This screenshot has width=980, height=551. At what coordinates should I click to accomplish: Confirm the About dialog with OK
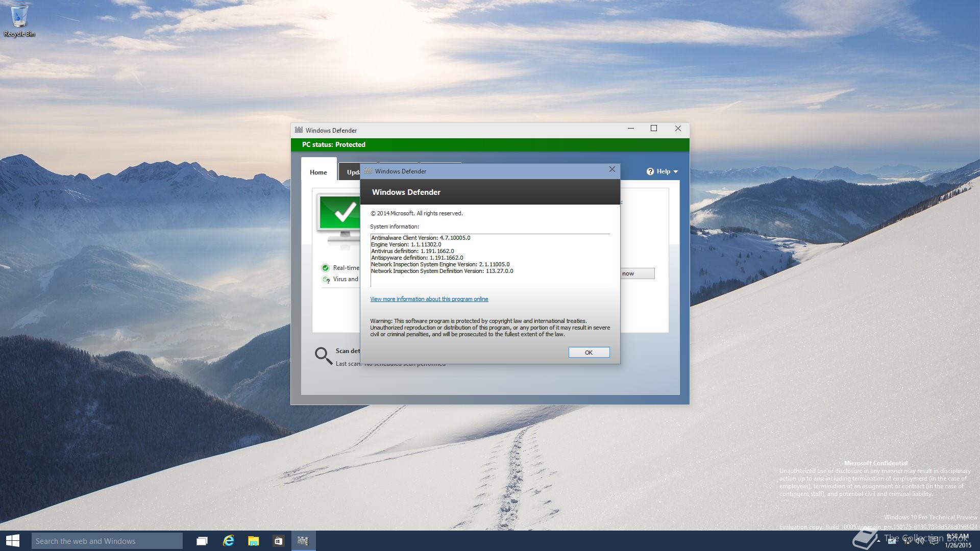click(589, 353)
